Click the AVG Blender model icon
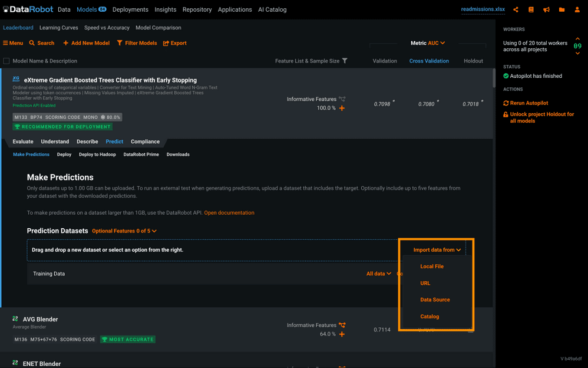Image resolution: width=588 pixels, height=368 pixels. click(x=15, y=319)
